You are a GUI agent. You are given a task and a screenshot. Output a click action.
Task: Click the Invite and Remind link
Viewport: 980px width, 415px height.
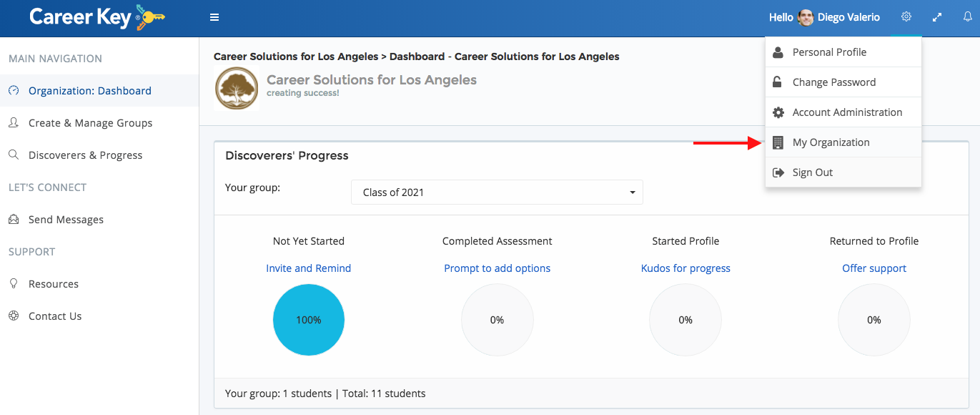pyautogui.click(x=309, y=268)
